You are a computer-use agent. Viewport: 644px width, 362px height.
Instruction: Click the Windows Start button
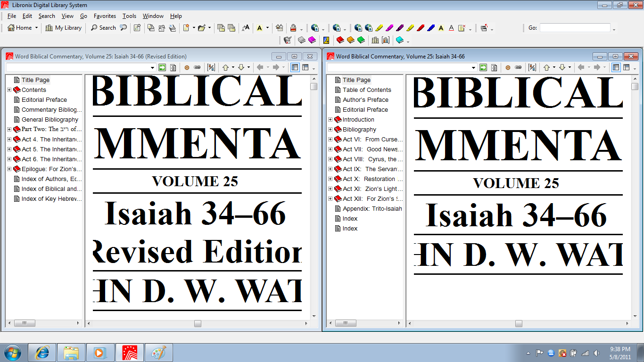(x=13, y=353)
